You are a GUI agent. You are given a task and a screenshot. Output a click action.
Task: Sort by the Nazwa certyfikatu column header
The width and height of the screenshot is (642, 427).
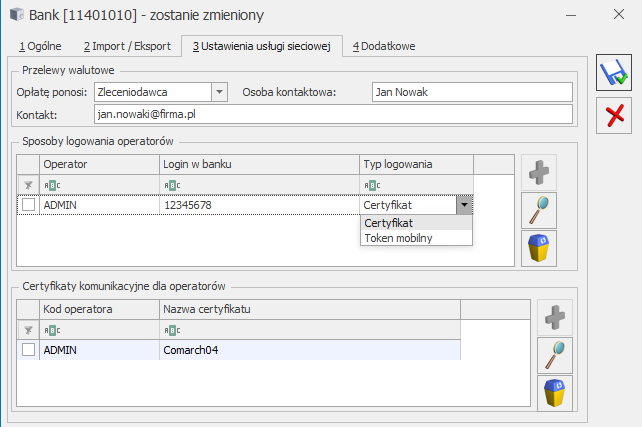(x=310, y=309)
